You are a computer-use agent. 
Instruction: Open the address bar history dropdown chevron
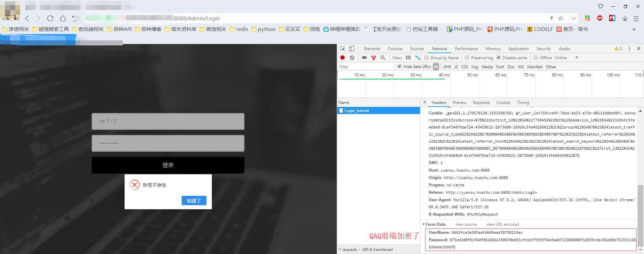[573, 18]
